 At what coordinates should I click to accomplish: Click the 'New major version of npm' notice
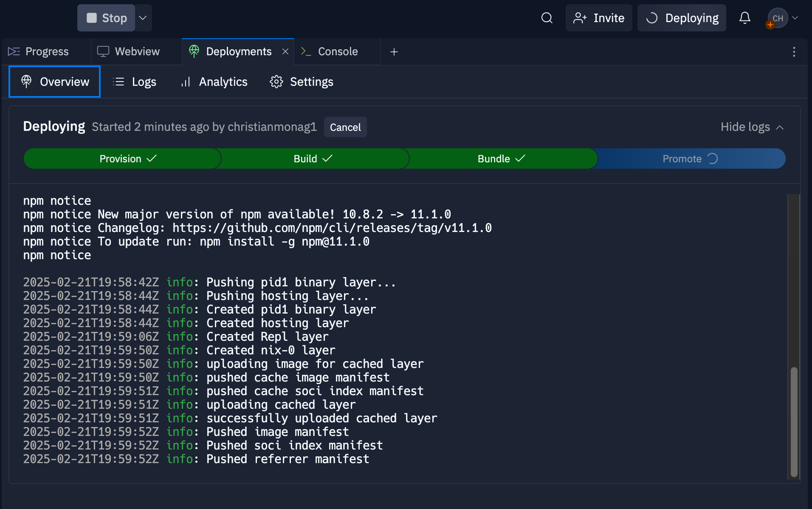coord(237,214)
